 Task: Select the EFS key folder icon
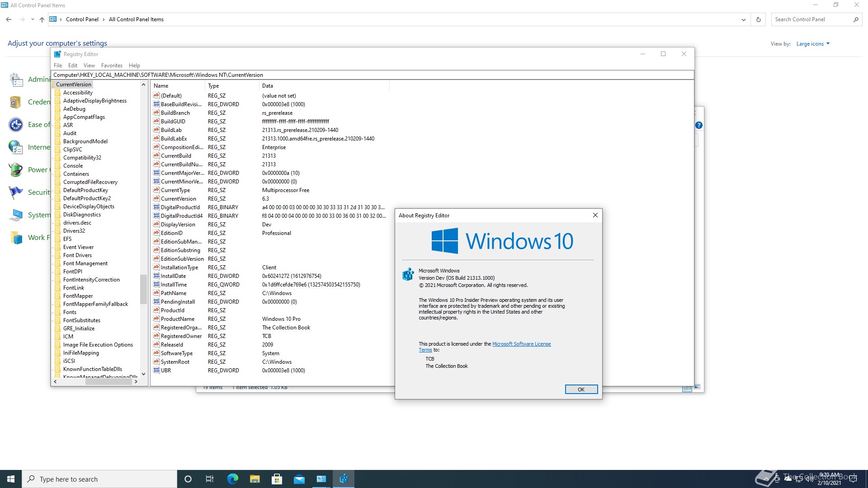57,239
